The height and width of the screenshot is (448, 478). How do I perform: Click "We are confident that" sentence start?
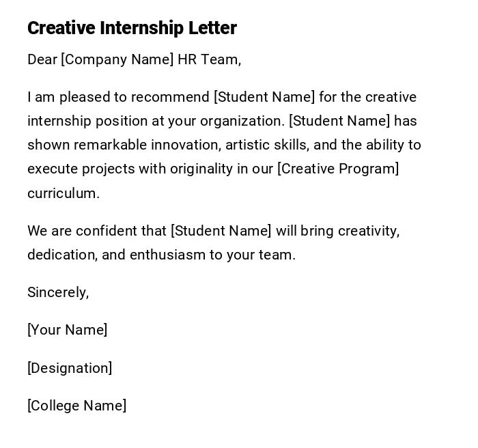tap(97, 231)
